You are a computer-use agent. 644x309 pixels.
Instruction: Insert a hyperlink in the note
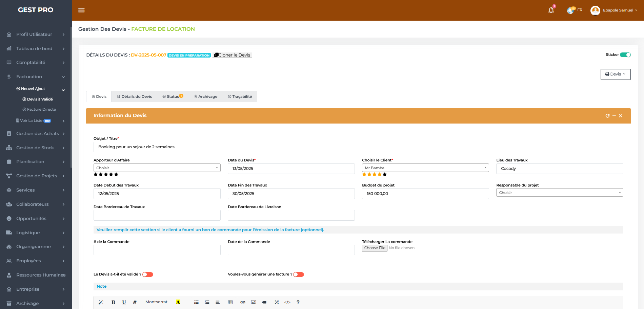click(243, 302)
